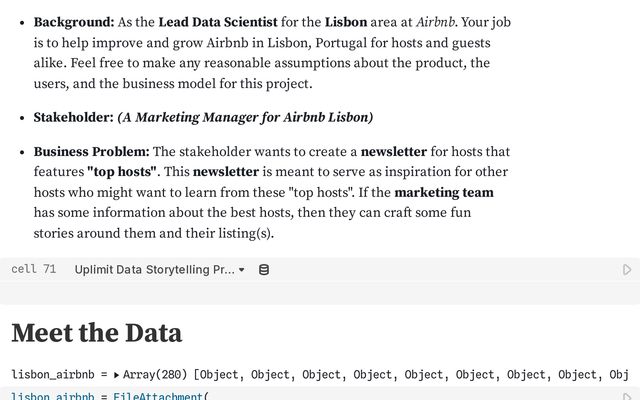Click the bold Stakeholder: label
Viewport: 640px width, 400px height.
click(73, 117)
